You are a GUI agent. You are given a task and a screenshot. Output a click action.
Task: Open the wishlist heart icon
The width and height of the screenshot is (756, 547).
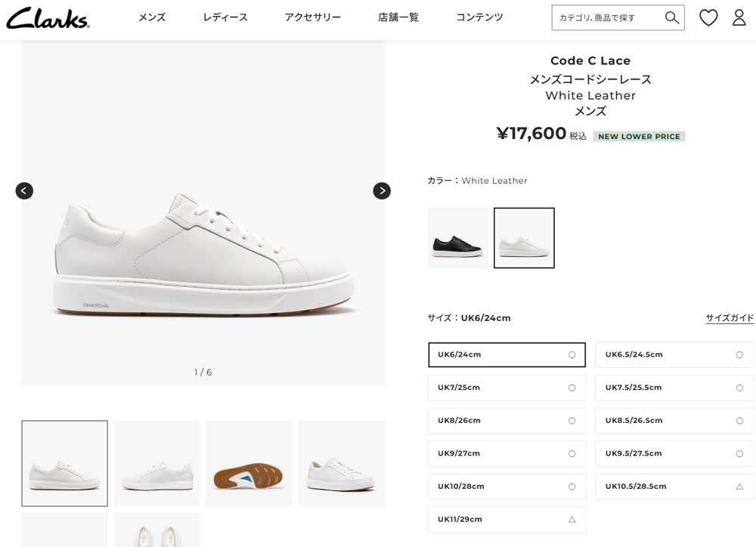pyautogui.click(x=708, y=18)
